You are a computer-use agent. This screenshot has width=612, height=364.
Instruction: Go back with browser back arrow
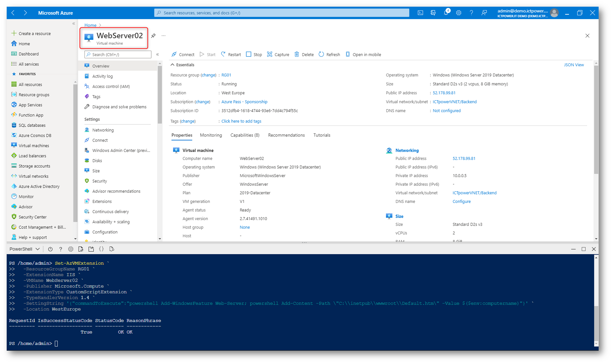point(13,13)
